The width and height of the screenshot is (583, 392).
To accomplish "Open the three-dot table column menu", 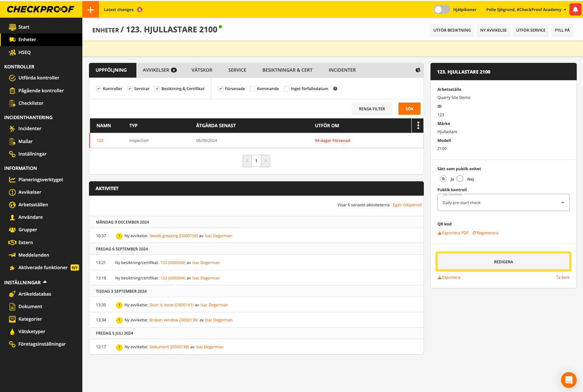I will (x=418, y=126).
